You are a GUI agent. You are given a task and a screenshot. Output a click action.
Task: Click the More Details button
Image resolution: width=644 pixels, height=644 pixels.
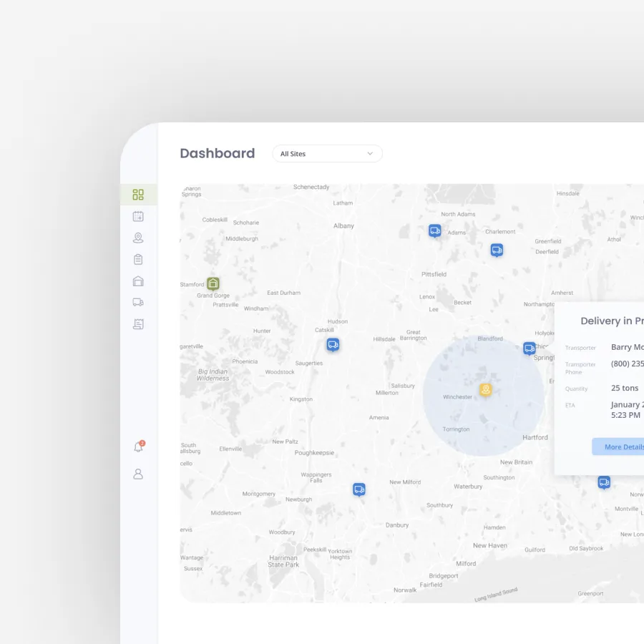(x=618, y=447)
